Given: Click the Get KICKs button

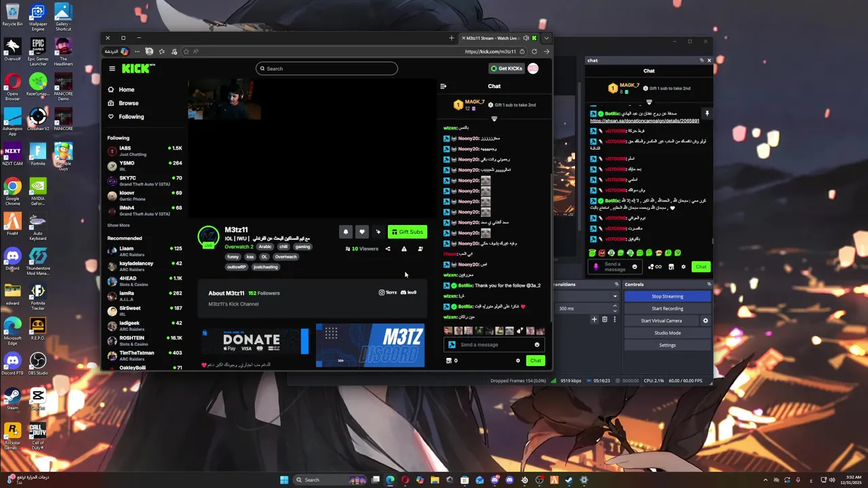Looking at the screenshot, I should [507, 68].
